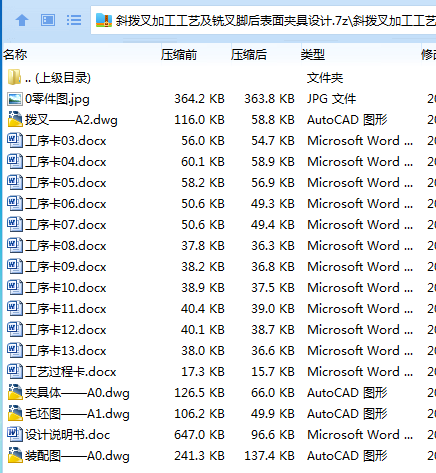Screen dimensions: 436x473
Task: Click the Word icon of 工序卡11.docx
Action: click(x=15, y=308)
